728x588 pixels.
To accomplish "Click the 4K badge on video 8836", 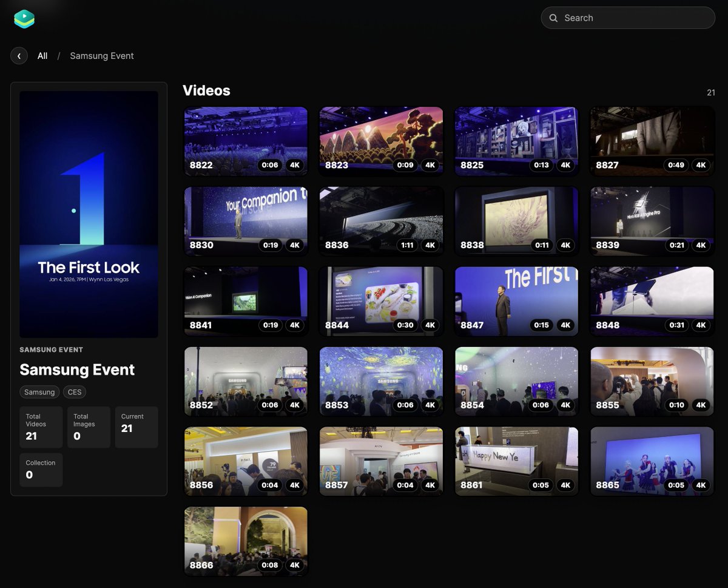I will [430, 245].
